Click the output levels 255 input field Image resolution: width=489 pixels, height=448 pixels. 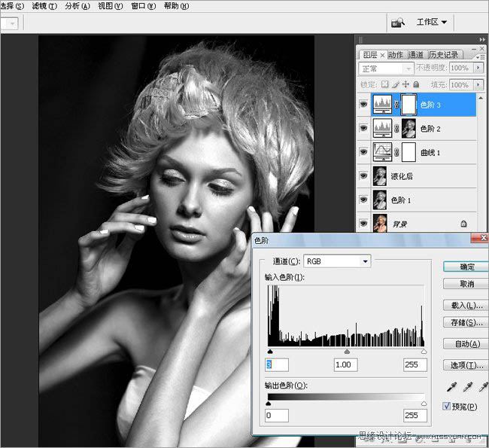pyautogui.click(x=413, y=415)
